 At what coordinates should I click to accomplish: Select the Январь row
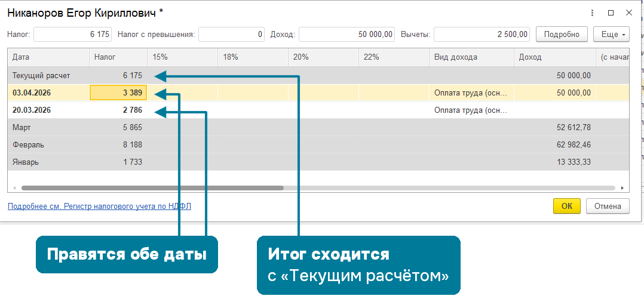318,162
